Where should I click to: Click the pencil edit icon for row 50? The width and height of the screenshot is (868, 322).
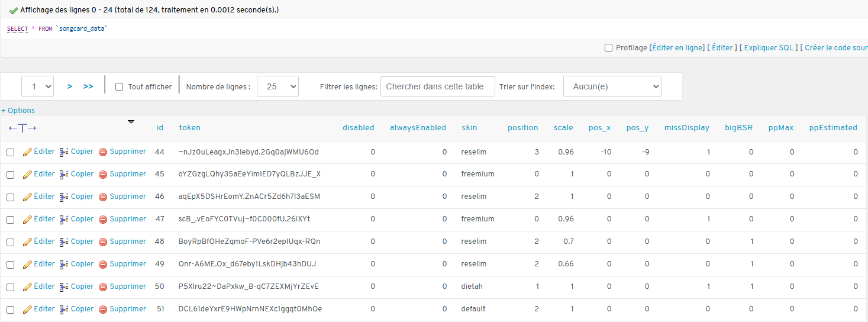(x=27, y=287)
